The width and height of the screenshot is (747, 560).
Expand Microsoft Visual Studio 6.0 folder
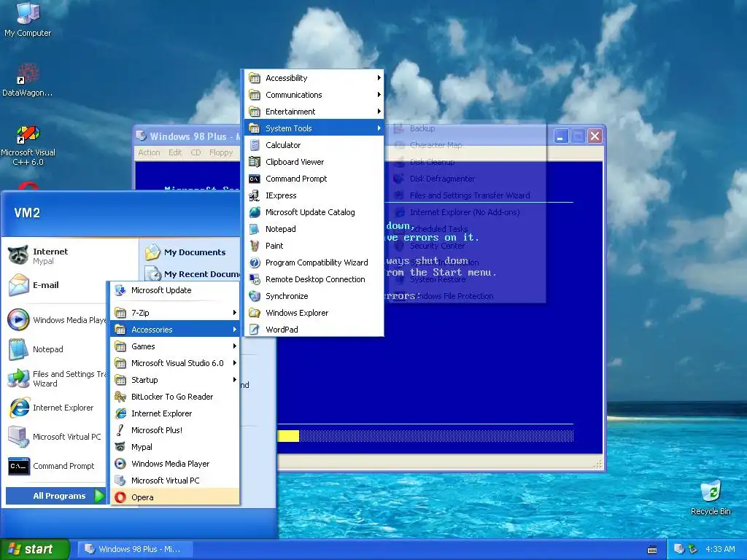175,363
